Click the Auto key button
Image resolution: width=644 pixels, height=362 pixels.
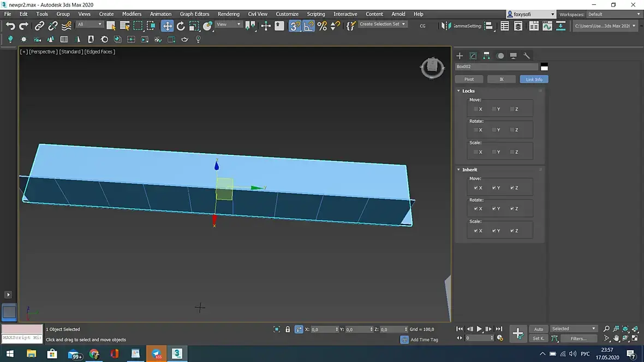(x=539, y=329)
